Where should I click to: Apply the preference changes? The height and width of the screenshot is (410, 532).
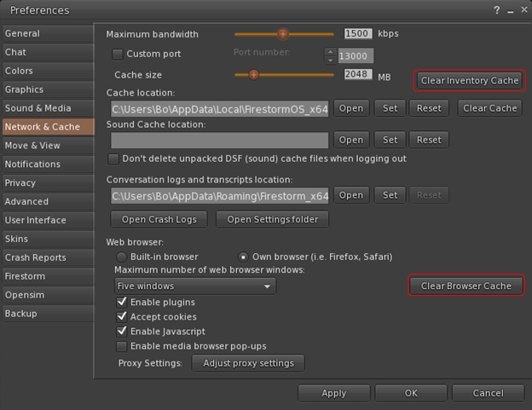(333, 393)
